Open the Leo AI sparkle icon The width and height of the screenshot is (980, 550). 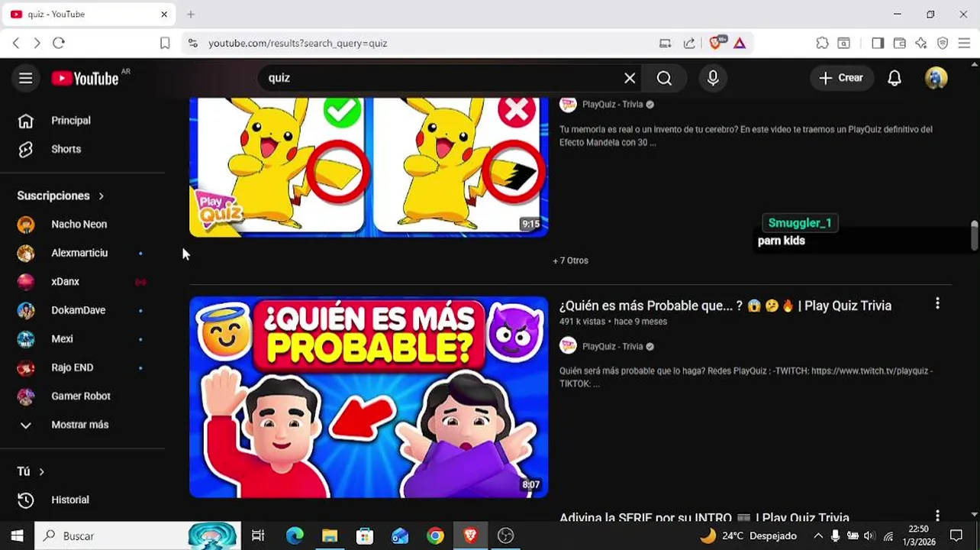pos(921,44)
